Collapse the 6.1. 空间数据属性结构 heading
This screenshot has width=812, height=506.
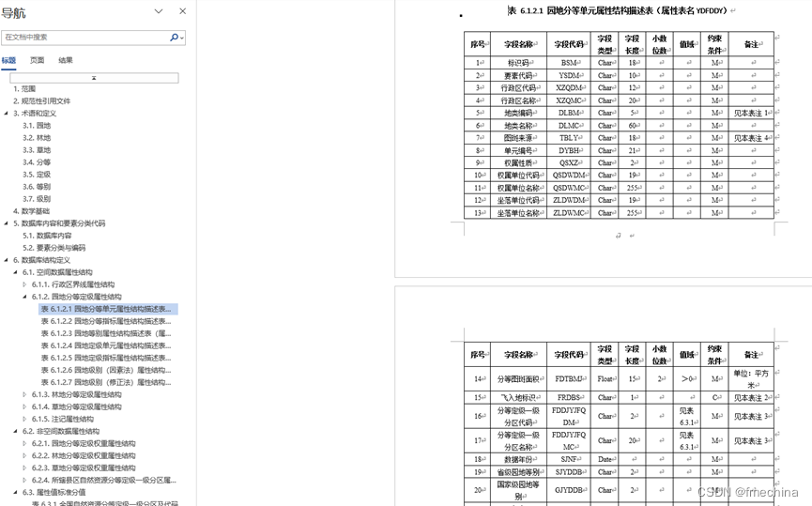(16, 272)
